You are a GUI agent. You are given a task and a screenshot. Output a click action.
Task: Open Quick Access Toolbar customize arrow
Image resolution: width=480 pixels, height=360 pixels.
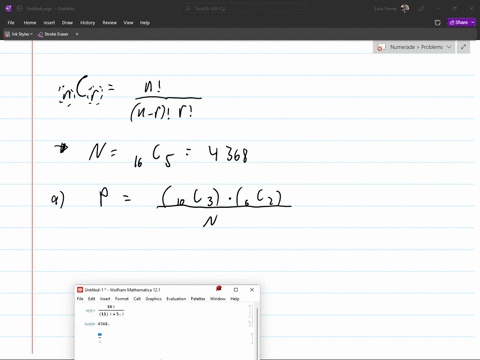point(77,34)
